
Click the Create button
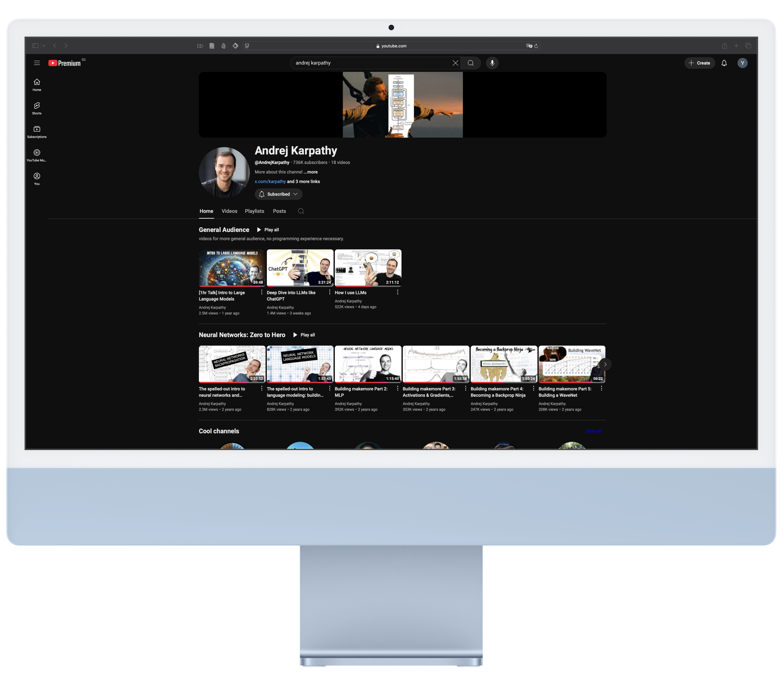coord(699,63)
